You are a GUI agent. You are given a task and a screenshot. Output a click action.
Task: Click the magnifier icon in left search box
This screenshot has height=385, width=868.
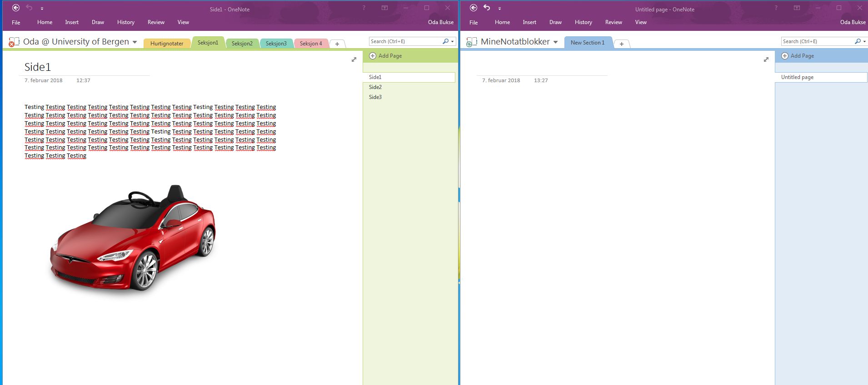click(x=445, y=41)
